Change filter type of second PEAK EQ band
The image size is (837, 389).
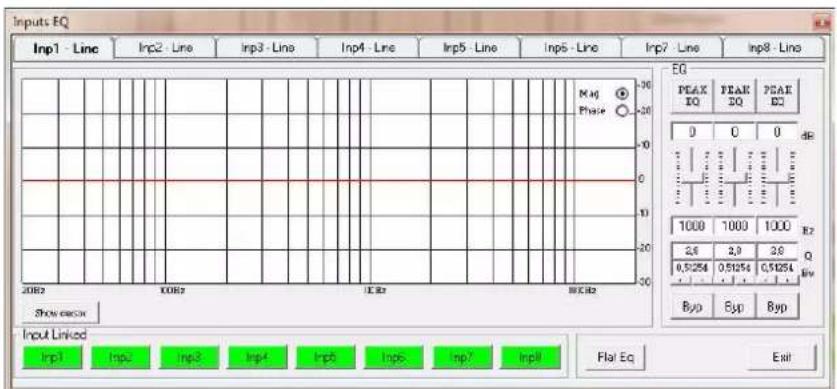point(735,96)
